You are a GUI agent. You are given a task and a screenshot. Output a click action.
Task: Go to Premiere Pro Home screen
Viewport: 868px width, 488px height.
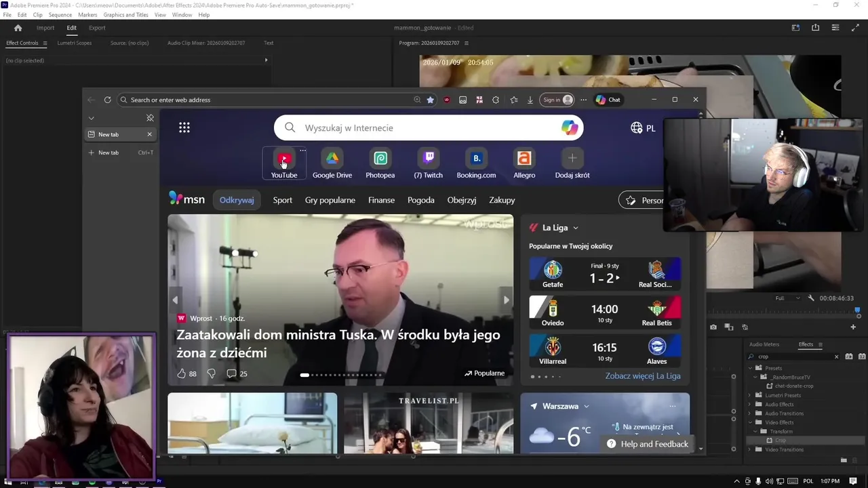[18, 28]
